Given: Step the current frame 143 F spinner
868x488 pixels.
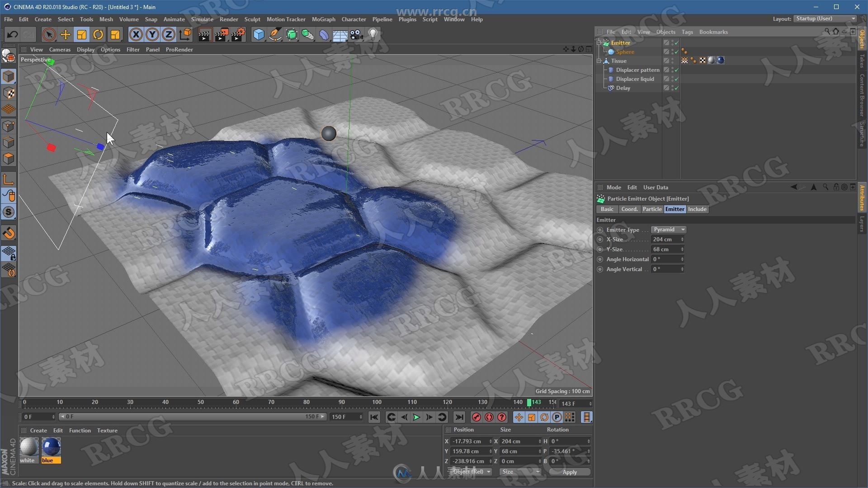Looking at the screenshot, I should pos(590,404).
